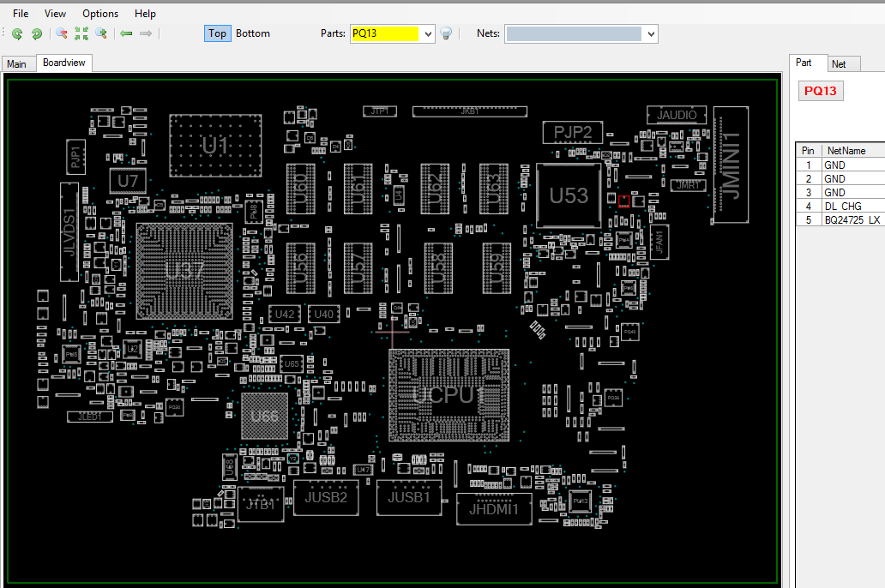Open the File menu
The image size is (885, 588).
point(21,14)
